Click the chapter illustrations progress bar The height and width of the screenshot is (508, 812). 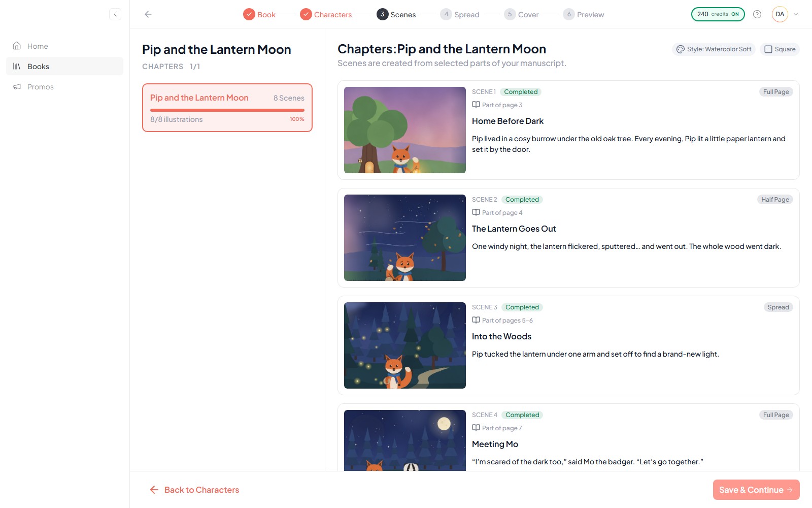pyautogui.click(x=227, y=110)
